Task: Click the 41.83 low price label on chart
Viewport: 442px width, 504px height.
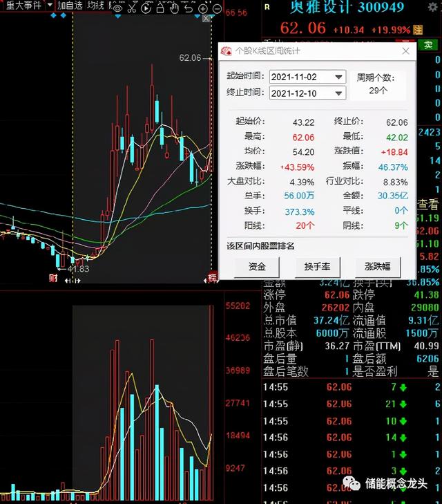Action: tap(78, 269)
